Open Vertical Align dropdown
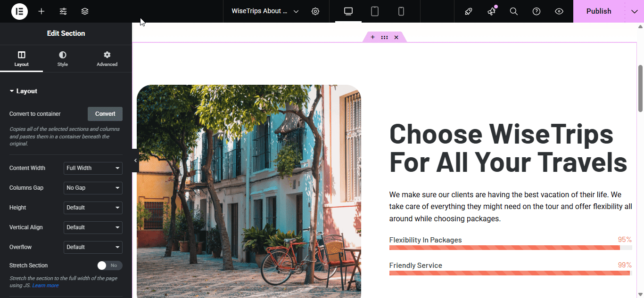 (x=93, y=227)
